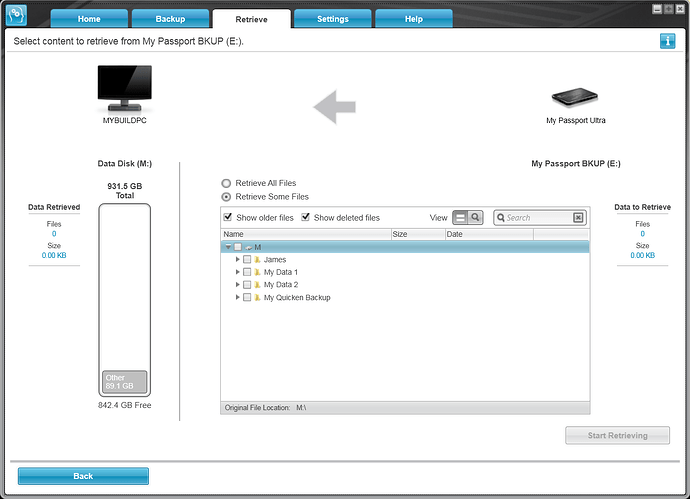The image size is (690, 499).
Task: Collapse the M drive tree node
Action: (x=228, y=247)
